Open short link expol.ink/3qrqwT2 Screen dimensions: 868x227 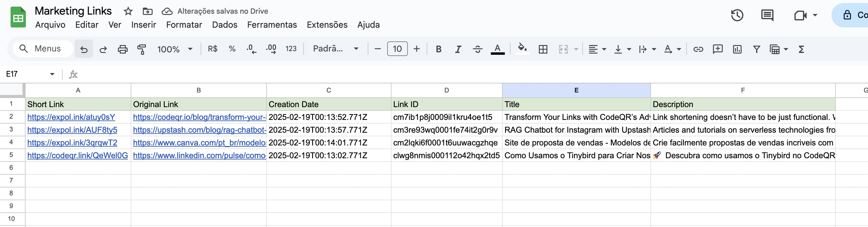(72, 143)
